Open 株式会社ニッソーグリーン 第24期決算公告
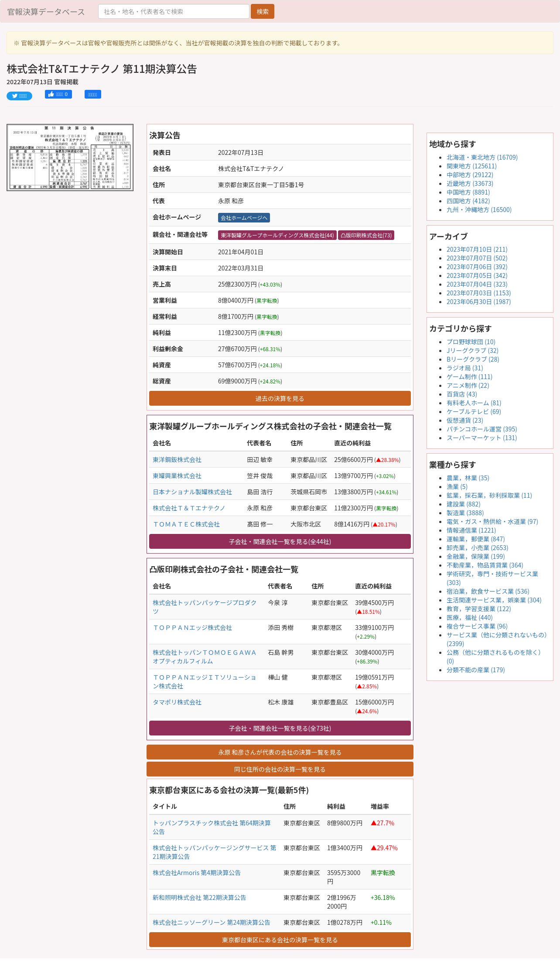Image resolution: width=560 pixels, height=961 pixels. point(212,923)
